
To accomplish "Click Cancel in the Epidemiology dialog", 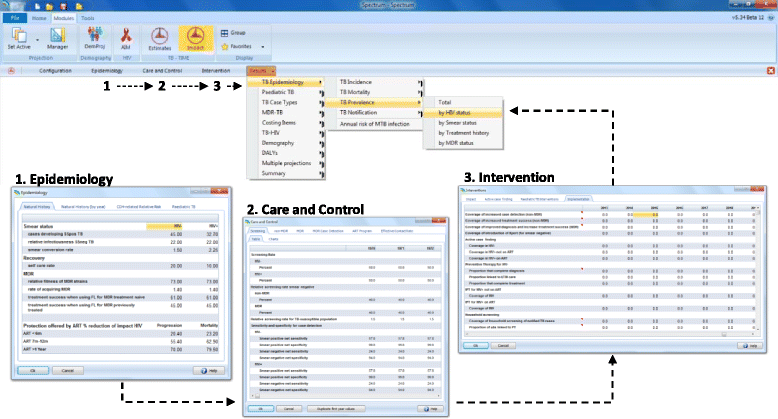I will coord(67,370).
